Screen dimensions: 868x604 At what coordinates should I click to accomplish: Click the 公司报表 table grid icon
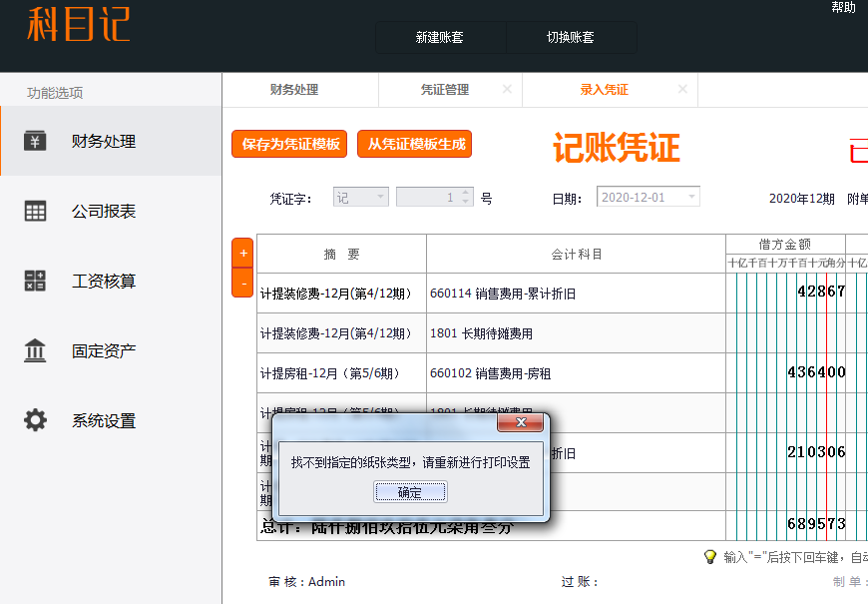tap(35, 211)
